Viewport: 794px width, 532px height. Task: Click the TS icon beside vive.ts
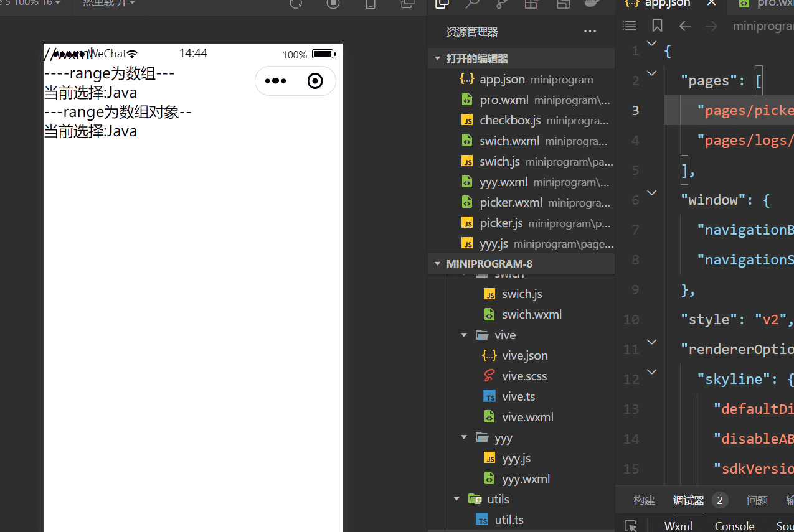pos(490,396)
